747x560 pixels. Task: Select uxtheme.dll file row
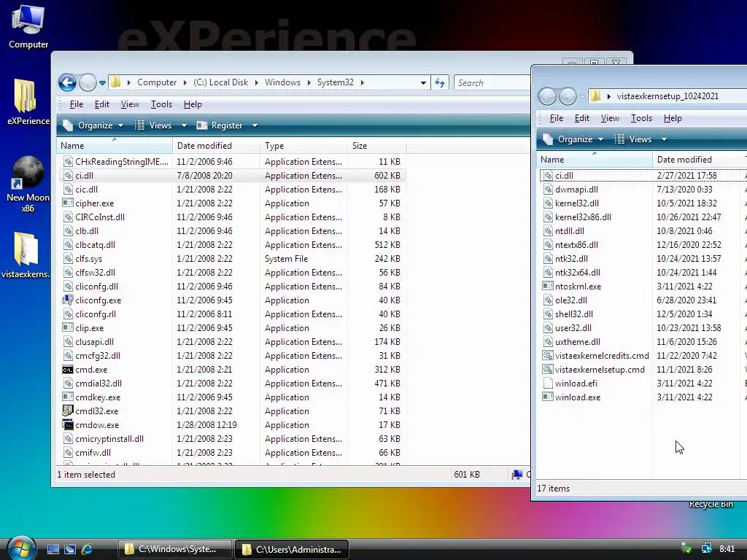point(643,342)
